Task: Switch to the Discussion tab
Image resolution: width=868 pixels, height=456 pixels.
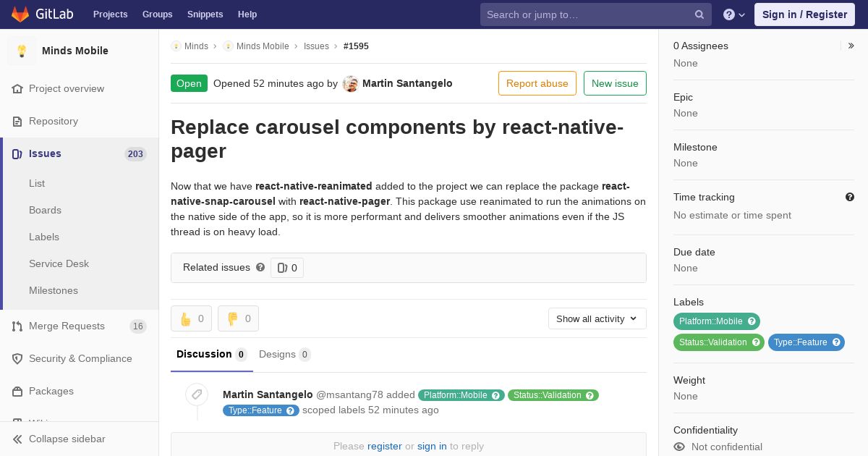Action: click(212, 354)
